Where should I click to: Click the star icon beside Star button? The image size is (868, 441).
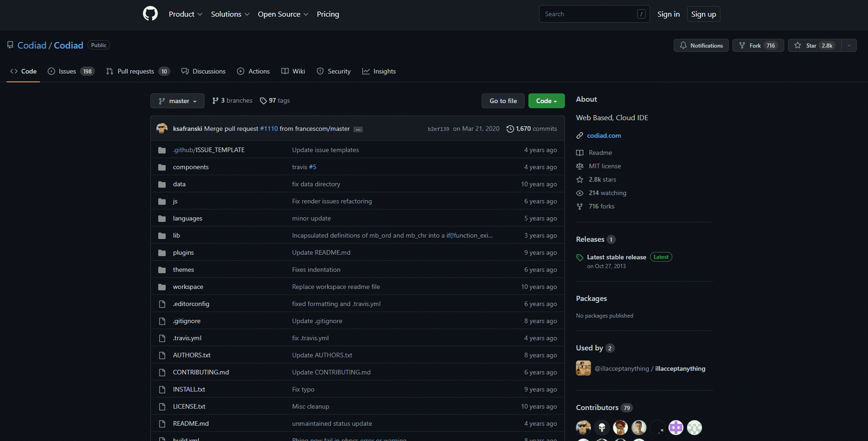(798, 45)
